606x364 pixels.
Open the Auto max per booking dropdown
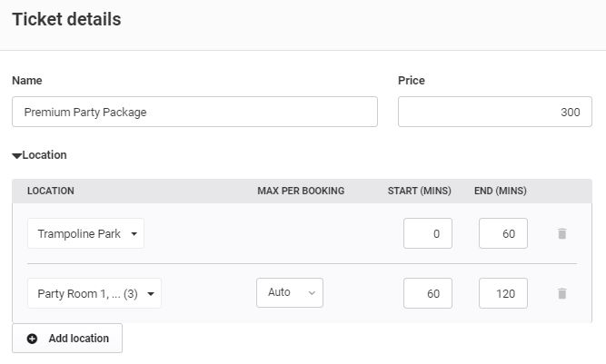tap(290, 292)
